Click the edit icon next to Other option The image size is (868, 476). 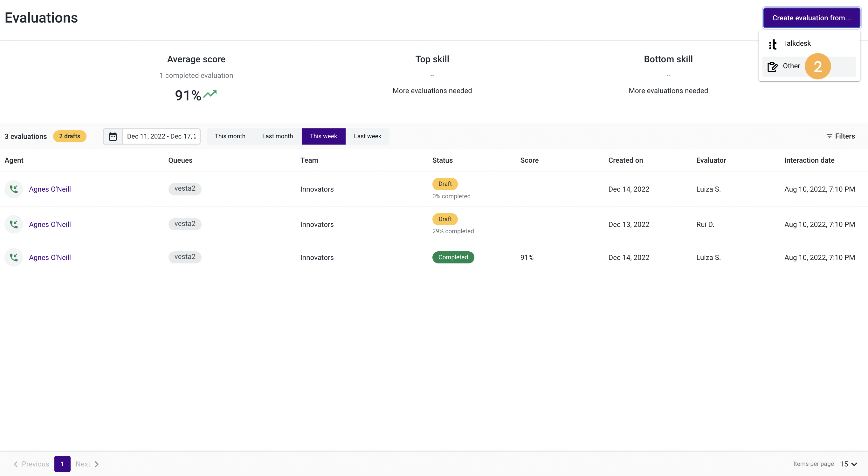[772, 66]
